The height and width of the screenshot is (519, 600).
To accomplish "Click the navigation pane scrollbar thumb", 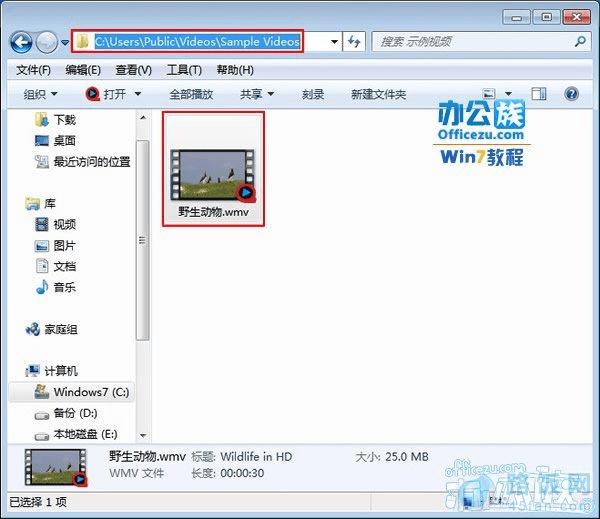I will point(143,240).
